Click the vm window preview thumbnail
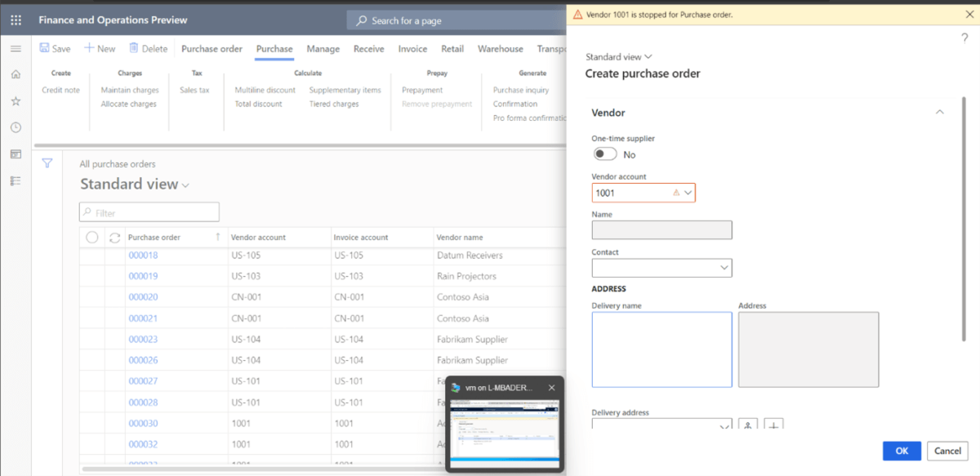 tap(505, 432)
